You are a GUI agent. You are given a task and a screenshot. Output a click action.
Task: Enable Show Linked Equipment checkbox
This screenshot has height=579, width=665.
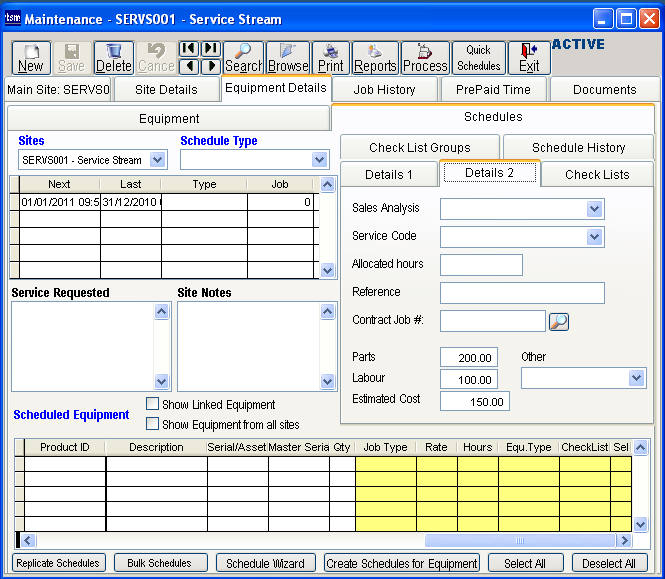coord(153,404)
